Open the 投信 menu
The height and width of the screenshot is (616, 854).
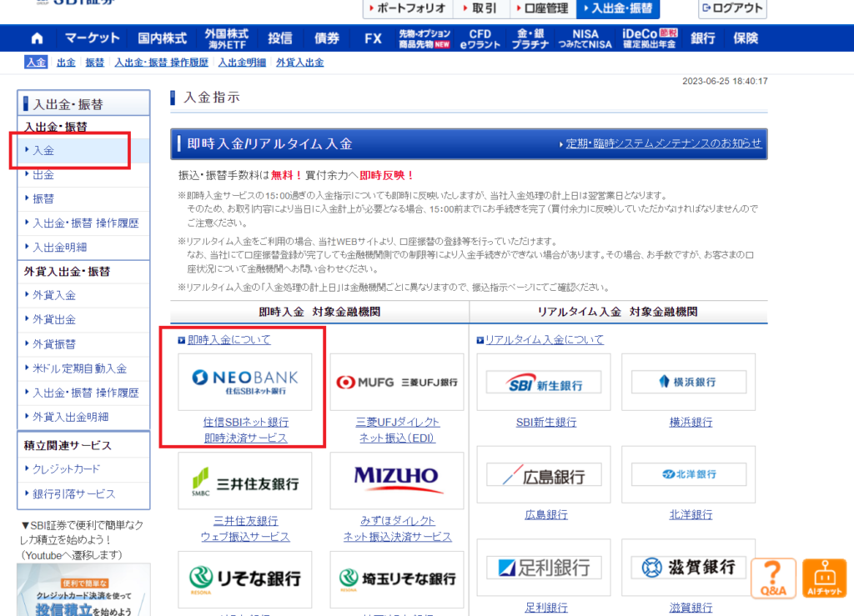point(280,38)
